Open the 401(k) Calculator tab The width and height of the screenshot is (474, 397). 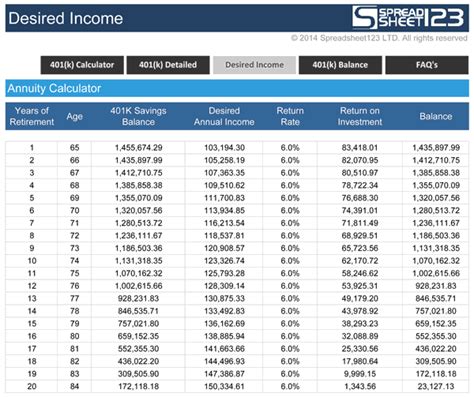[x=82, y=65]
